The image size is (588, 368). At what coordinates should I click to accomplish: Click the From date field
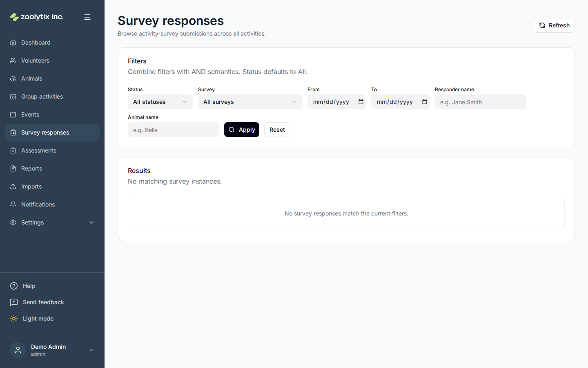pos(337,102)
